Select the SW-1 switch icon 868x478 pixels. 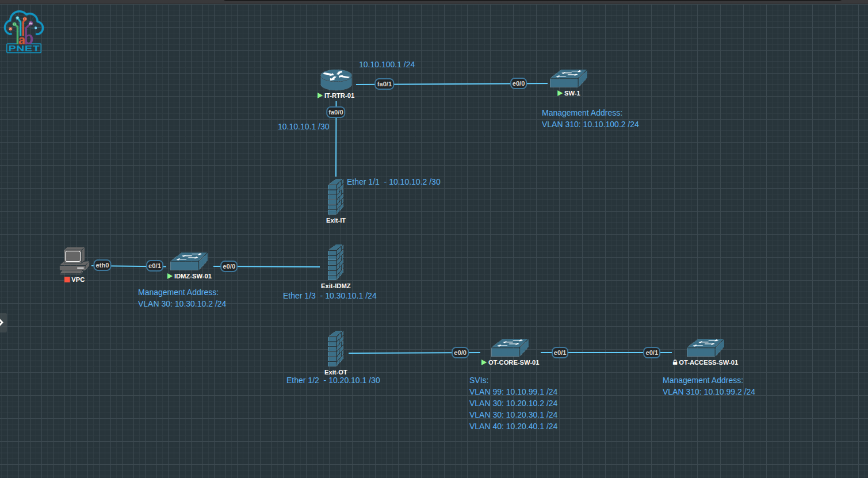(568, 79)
